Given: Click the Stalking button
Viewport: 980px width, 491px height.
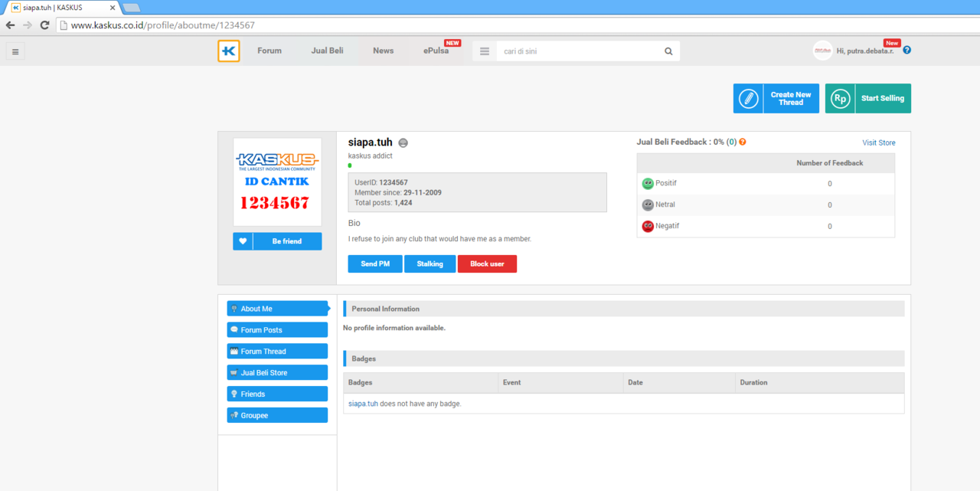Looking at the screenshot, I should [430, 264].
